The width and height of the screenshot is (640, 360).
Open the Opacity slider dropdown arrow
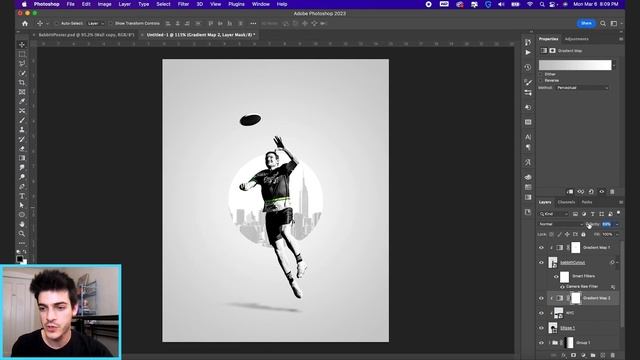617,224
